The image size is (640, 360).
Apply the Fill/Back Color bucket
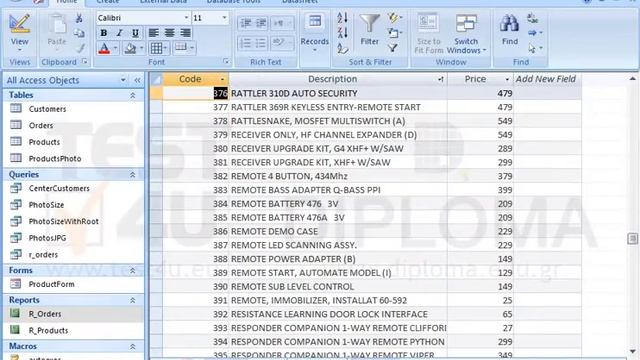pos(130,49)
